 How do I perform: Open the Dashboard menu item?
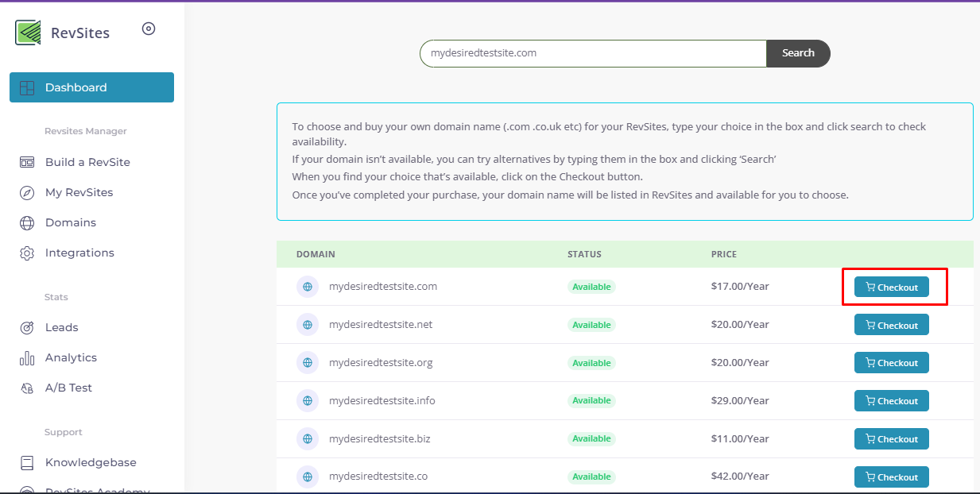91,87
